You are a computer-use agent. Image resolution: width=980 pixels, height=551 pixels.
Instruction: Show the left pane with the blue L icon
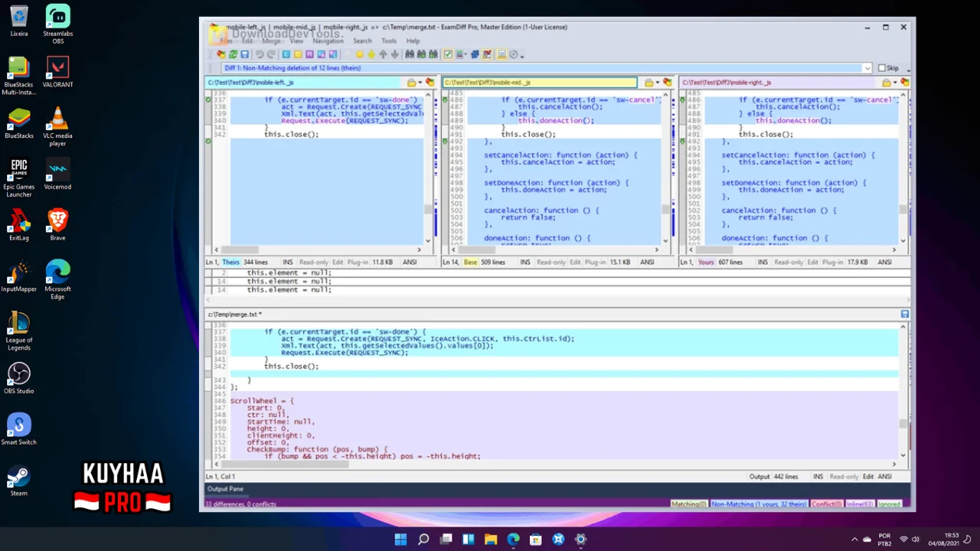point(286,54)
